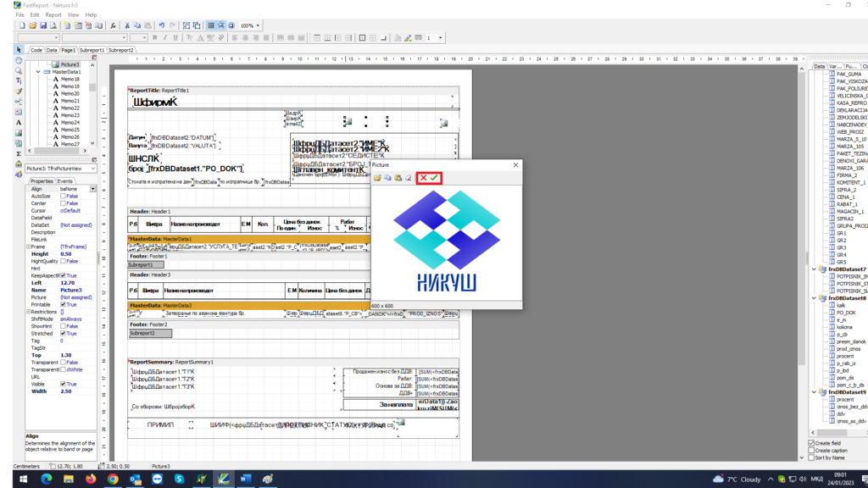Open expression editor fx icon
This screenshot has height=488, width=868.
coord(113,25)
